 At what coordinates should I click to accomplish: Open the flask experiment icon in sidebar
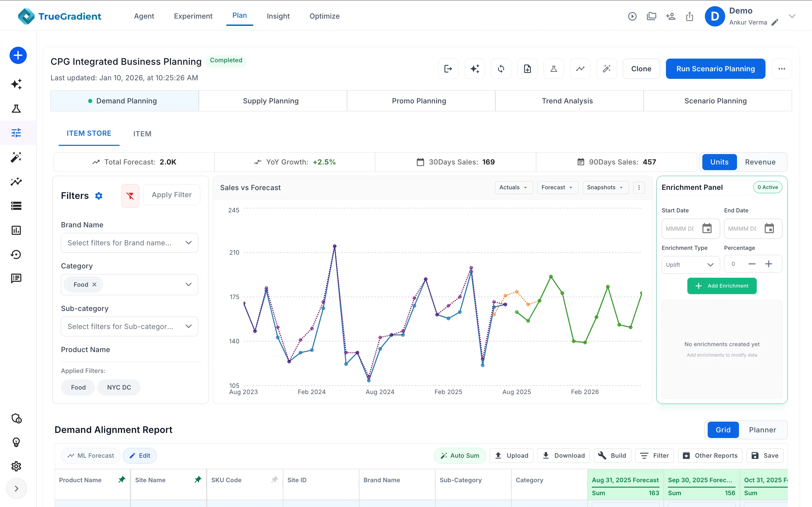16,109
